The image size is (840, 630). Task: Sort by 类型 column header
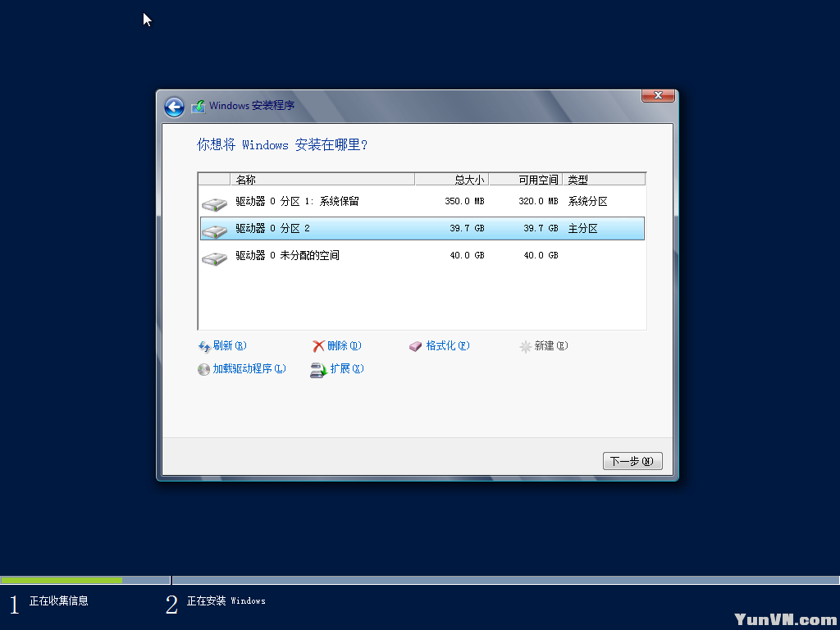point(604,180)
